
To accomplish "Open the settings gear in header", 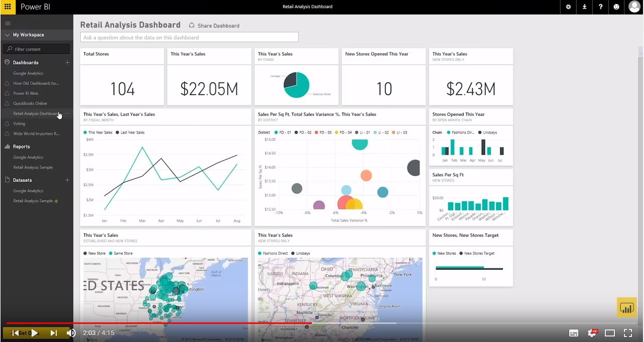I will click(568, 7).
